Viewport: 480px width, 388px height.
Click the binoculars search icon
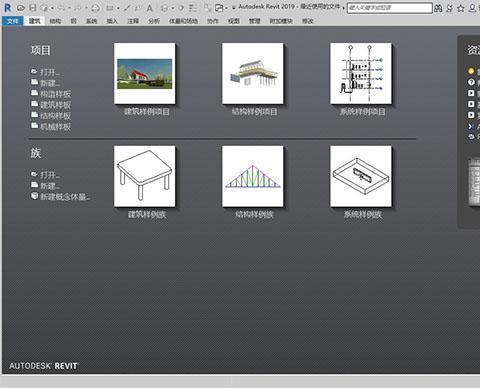438,8
